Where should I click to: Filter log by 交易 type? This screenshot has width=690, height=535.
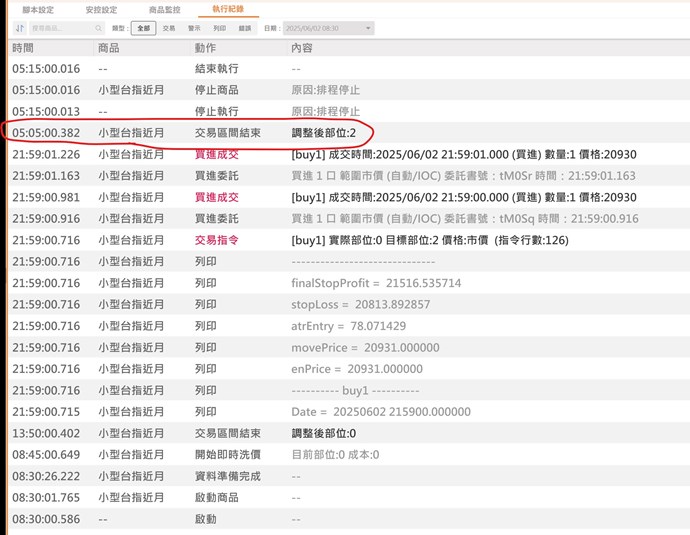[x=169, y=29]
